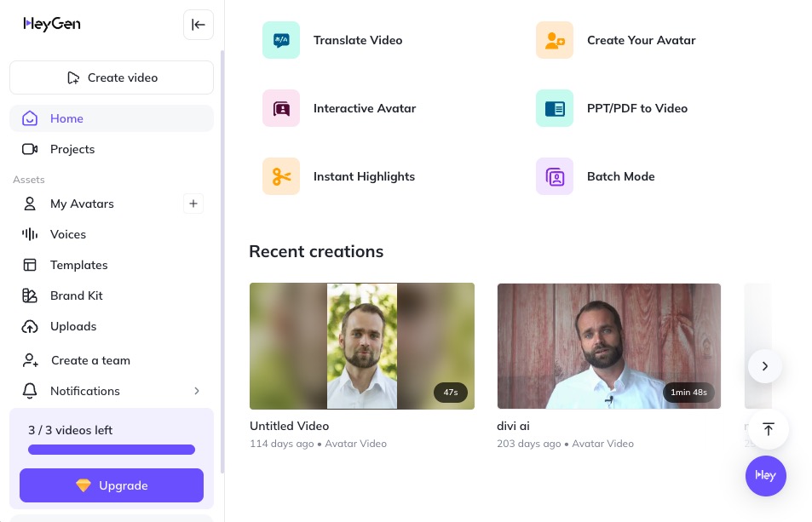Open the Interactive Avatar icon
The width and height of the screenshot is (812, 522).
coord(281,108)
